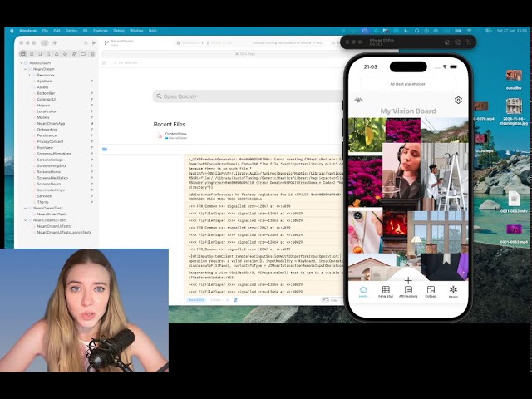
Task: Expand the Resources folder
Action: 30,75
